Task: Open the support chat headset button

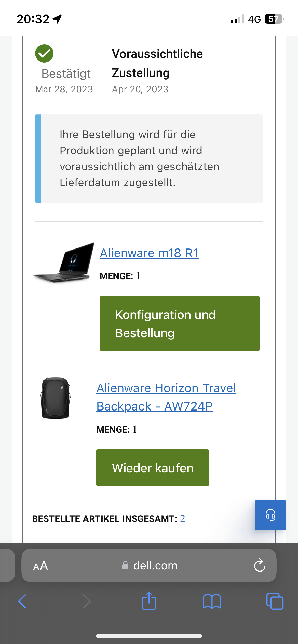Action: click(x=270, y=515)
